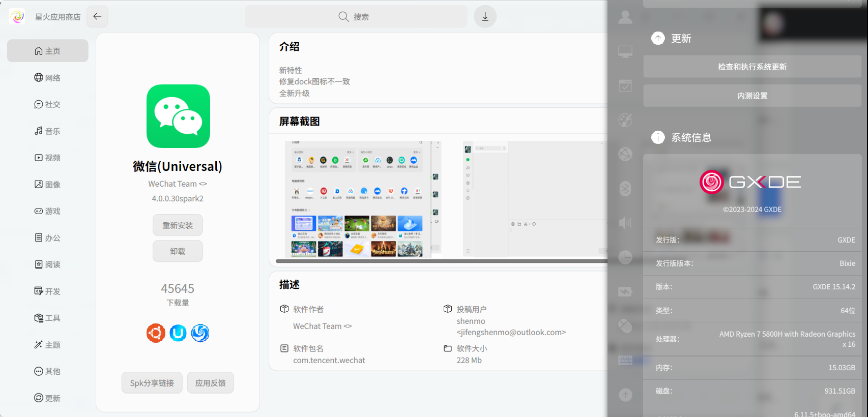Click the 投稿用户 contributor box icon
The height and width of the screenshot is (417, 868).
(x=448, y=309)
